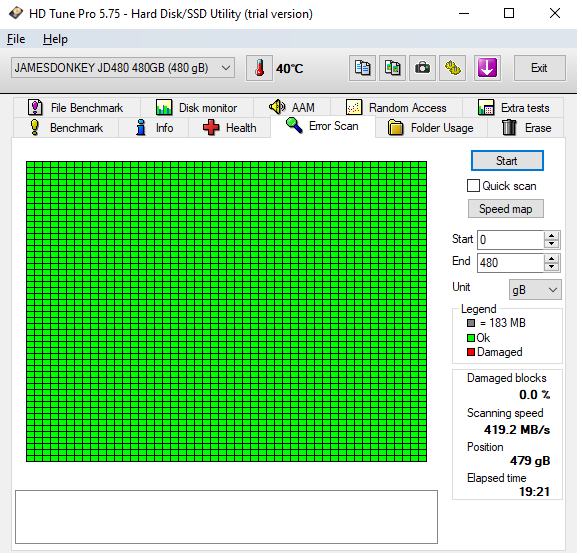Screen dimensions: 582x558
Task: Switch to the Health tab
Action: click(229, 128)
